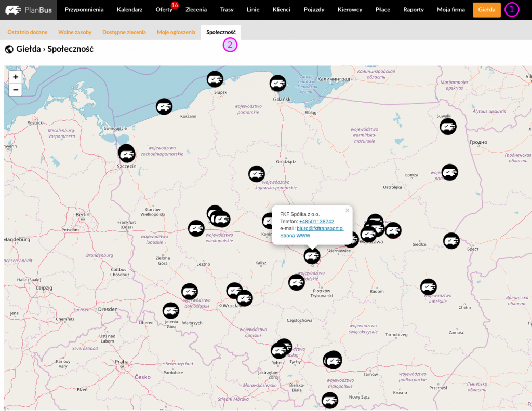
Task: Select the bus marker at Wrocław
Action: 245,298
